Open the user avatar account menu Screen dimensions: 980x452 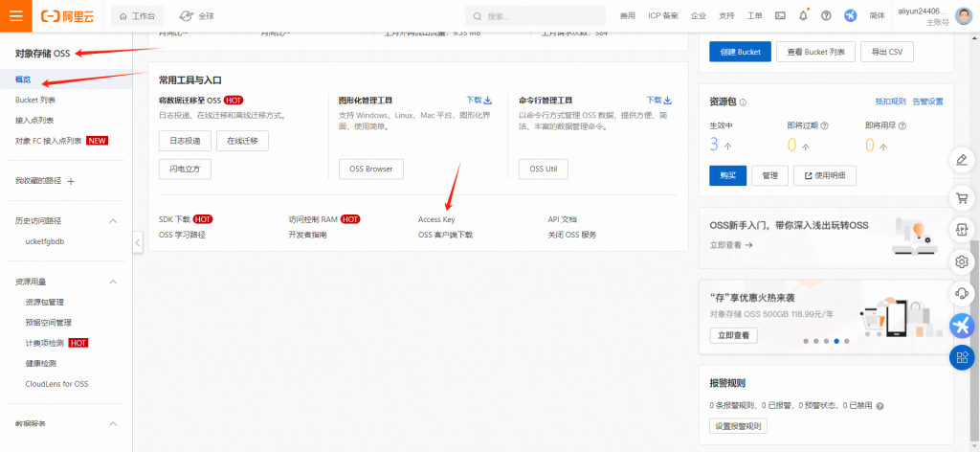(x=963, y=16)
